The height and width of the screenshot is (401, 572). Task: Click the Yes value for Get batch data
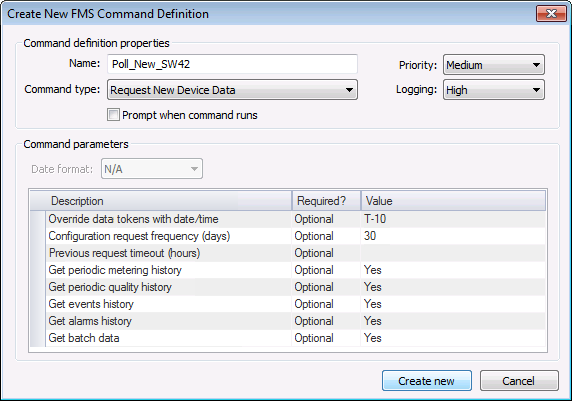(x=453, y=338)
